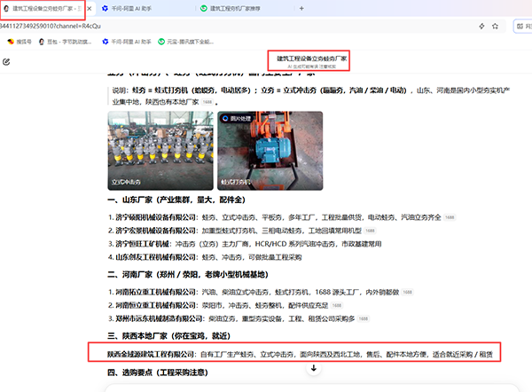Open the 蛙式打夯机 image thumbnail
This screenshot has height=392, width=532.
[x=270, y=151]
